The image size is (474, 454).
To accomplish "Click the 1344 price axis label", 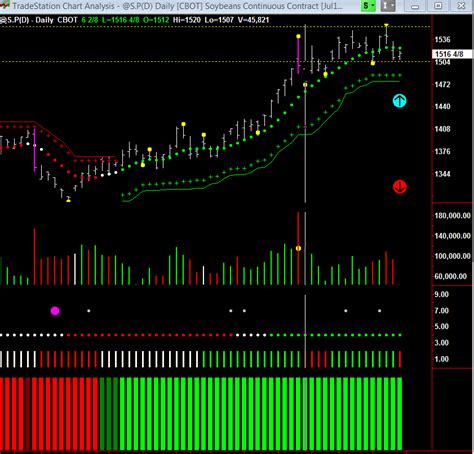I will pyautogui.click(x=442, y=174).
